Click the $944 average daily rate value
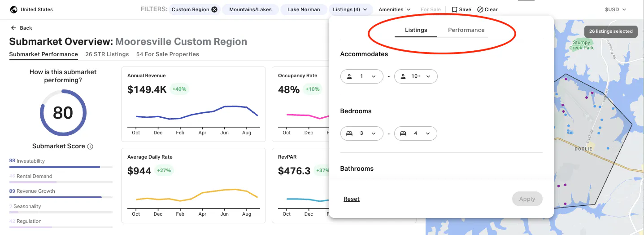This screenshot has height=235, width=644. 139,171
